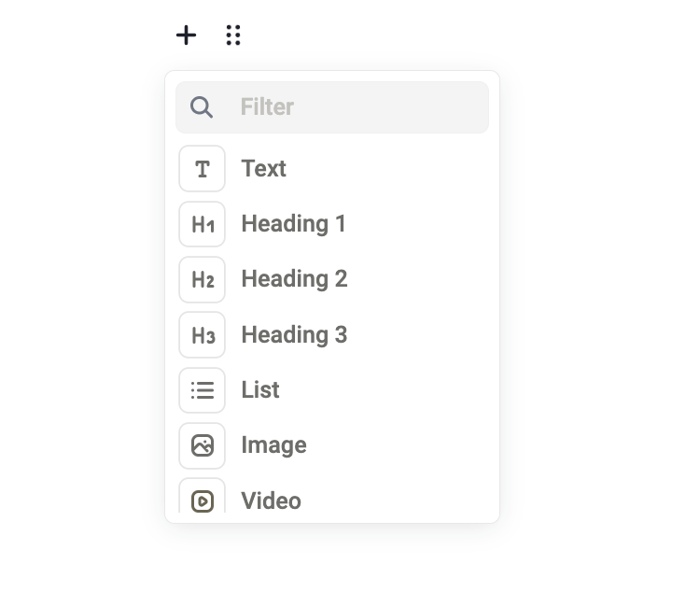Click the H3 heading icon

coord(203,335)
